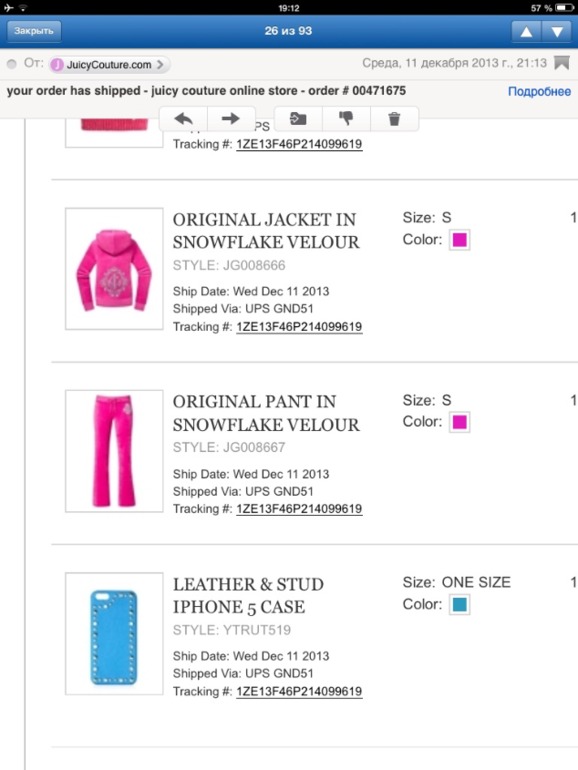The height and width of the screenshot is (770, 578).
Task: Select 'Size: ONE SIZE' text
Action: [457, 582]
